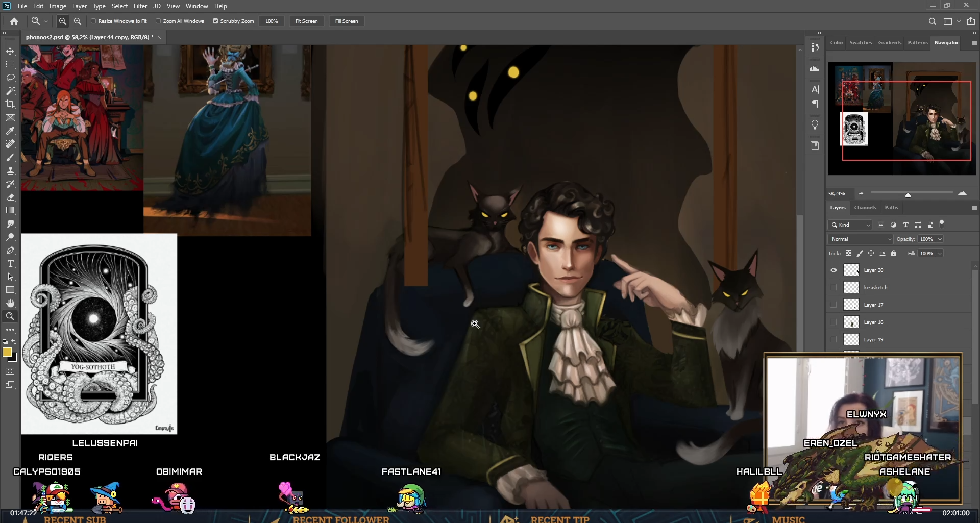Open the Character panel icon
Viewport: 980px width, 523px height.
coord(815,89)
